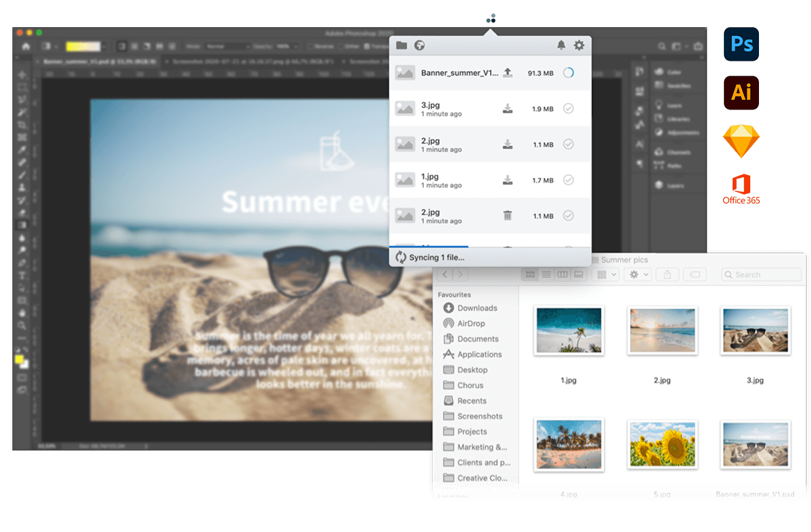Switch Finder to gallery view

tap(579, 274)
